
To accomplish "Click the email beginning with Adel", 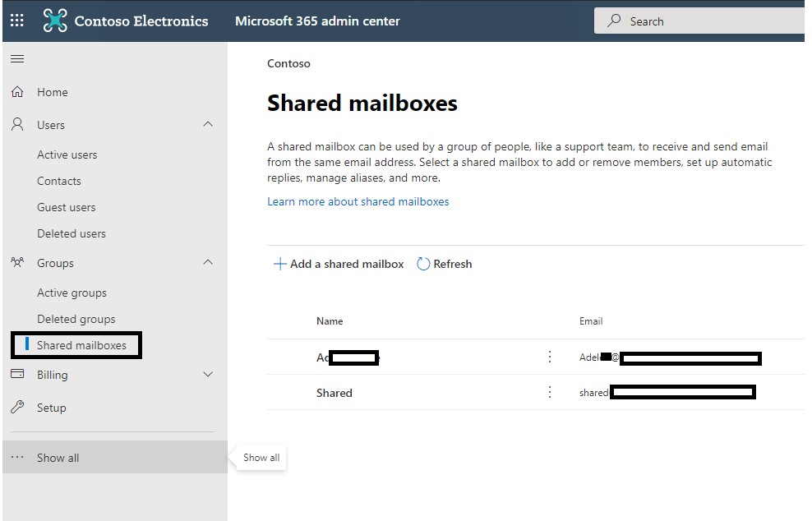I will pyautogui.click(x=670, y=357).
